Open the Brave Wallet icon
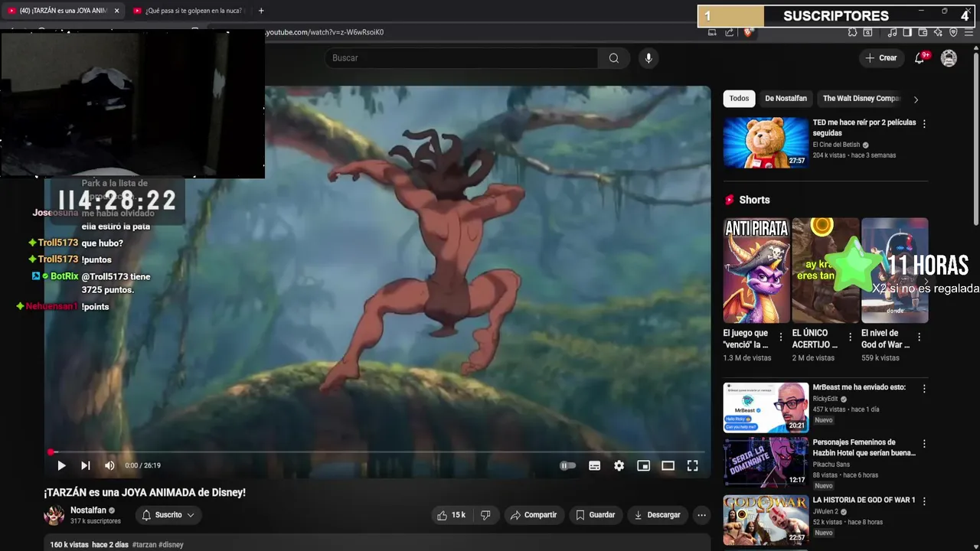 (x=923, y=32)
